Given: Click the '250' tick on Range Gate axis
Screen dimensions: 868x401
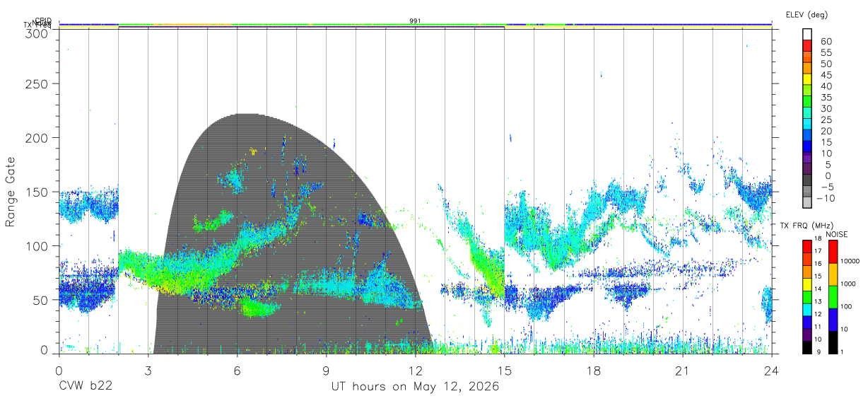Looking at the screenshot, I should [37, 83].
